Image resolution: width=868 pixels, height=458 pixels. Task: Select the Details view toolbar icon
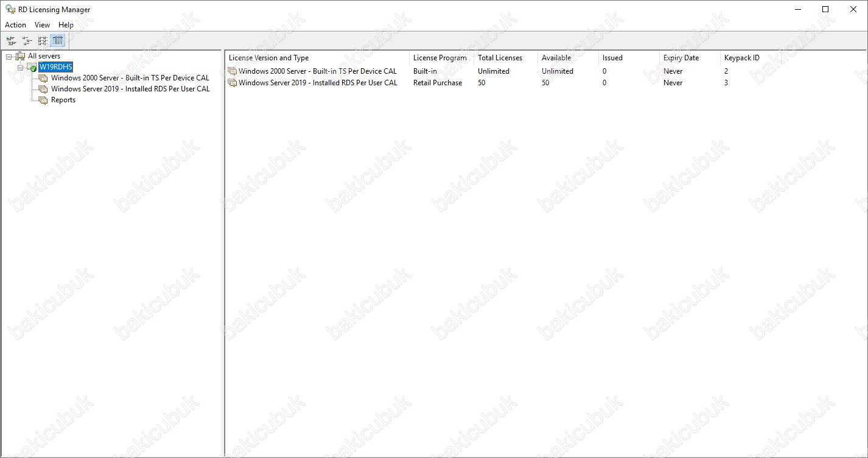tap(58, 41)
